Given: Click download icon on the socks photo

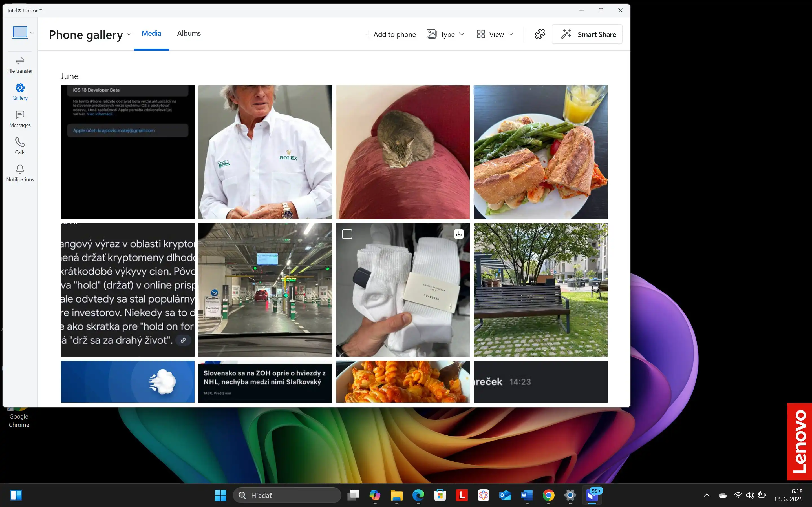Looking at the screenshot, I should [x=458, y=234].
